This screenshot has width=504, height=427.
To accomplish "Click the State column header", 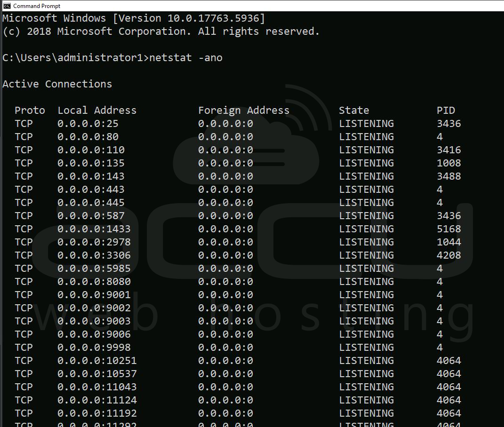I will pos(354,111).
